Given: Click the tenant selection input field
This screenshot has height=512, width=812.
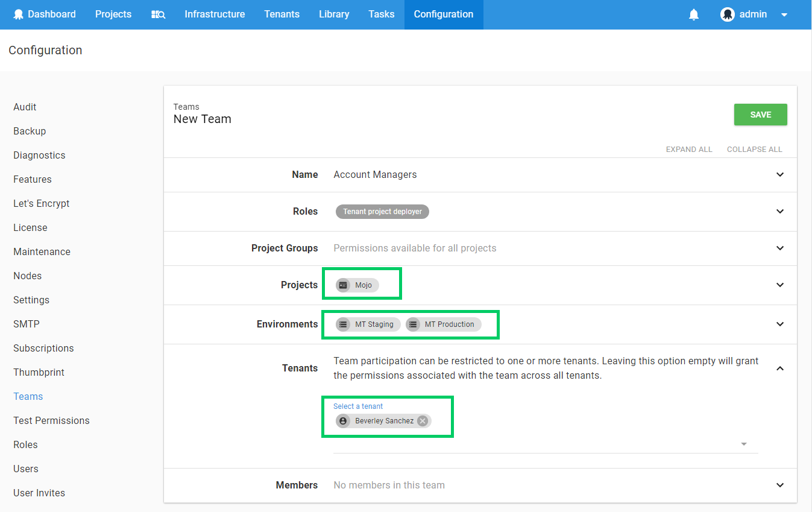Looking at the screenshot, I should [x=546, y=444].
